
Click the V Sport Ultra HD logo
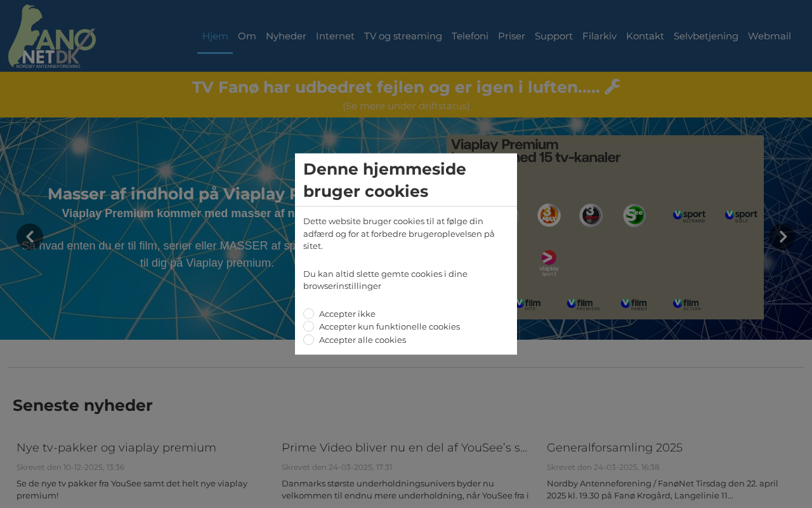click(689, 216)
